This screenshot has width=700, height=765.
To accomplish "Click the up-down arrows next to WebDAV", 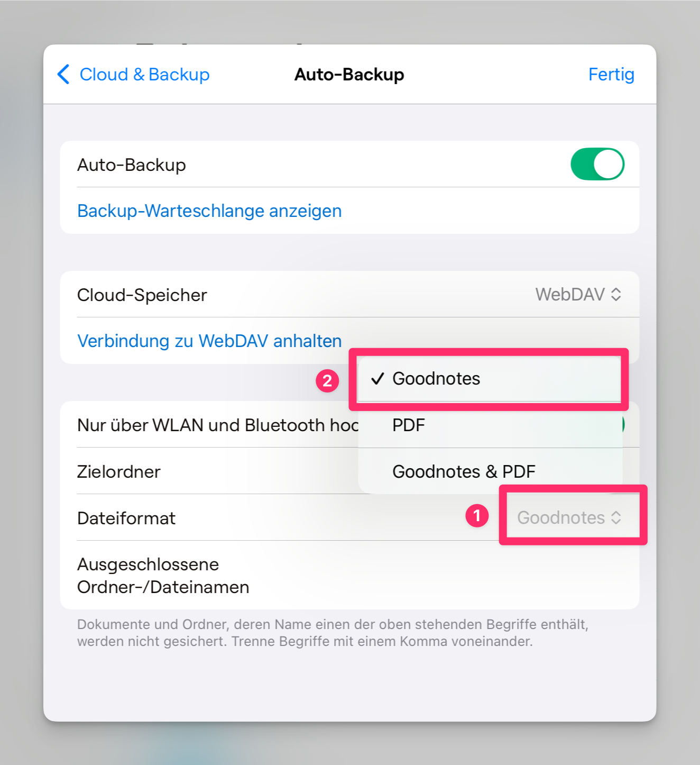I will (x=616, y=295).
